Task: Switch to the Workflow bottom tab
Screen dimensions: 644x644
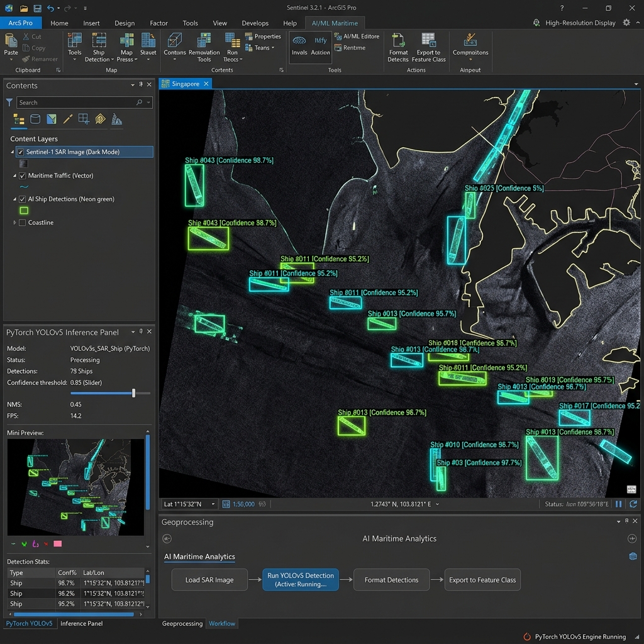Action: tap(222, 623)
